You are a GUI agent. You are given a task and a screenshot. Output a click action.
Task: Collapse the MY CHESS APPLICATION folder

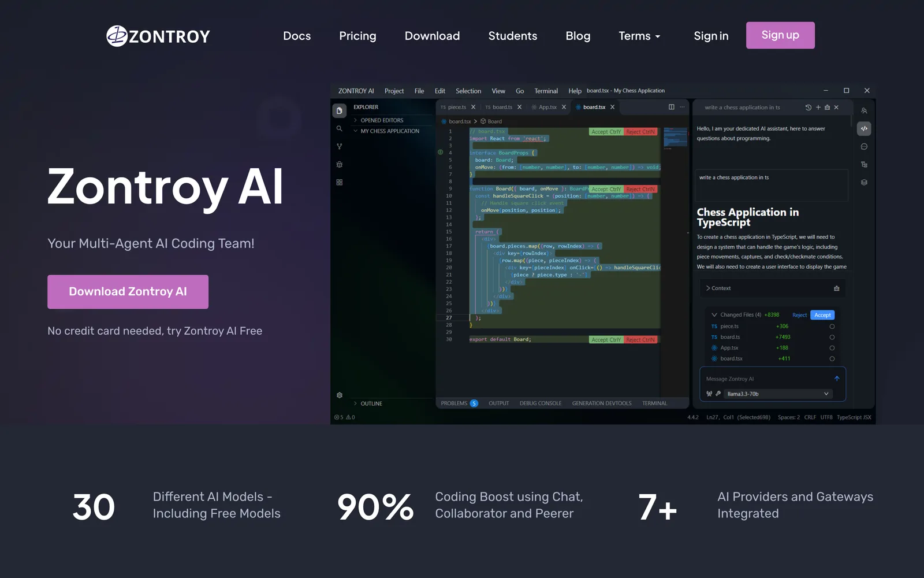(x=386, y=131)
